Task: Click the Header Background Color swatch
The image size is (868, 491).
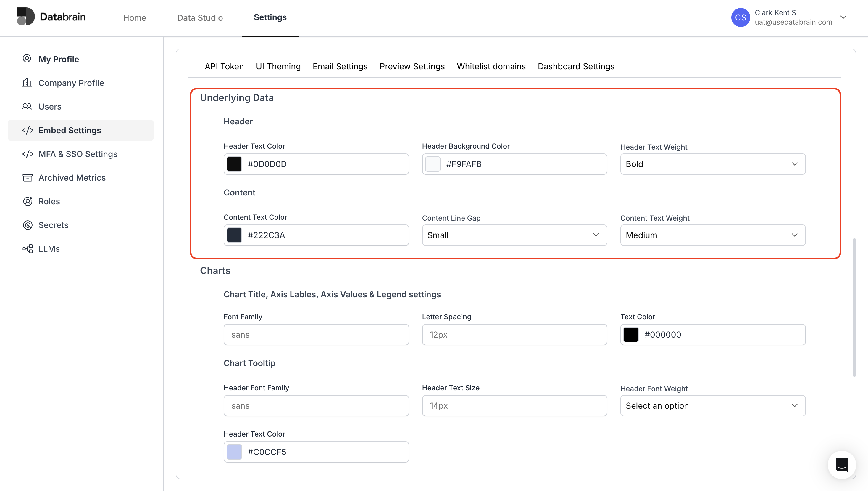Action: (x=433, y=164)
